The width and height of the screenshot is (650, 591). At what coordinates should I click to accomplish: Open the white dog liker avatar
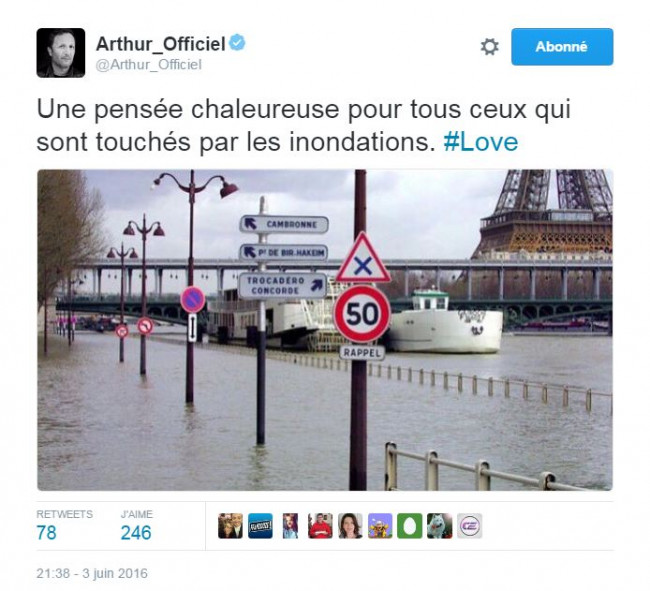tap(440, 526)
